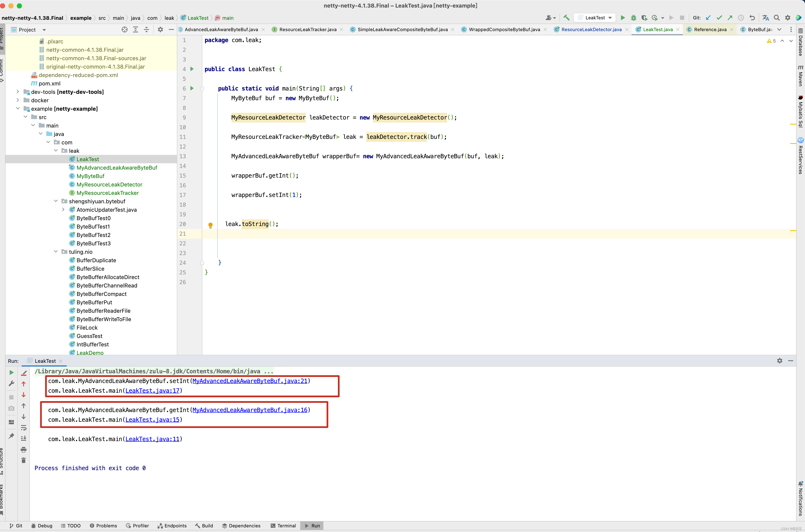Collapse the example [netty-example] module
Image resolution: width=805 pixels, height=532 pixels.
pos(18,109)
